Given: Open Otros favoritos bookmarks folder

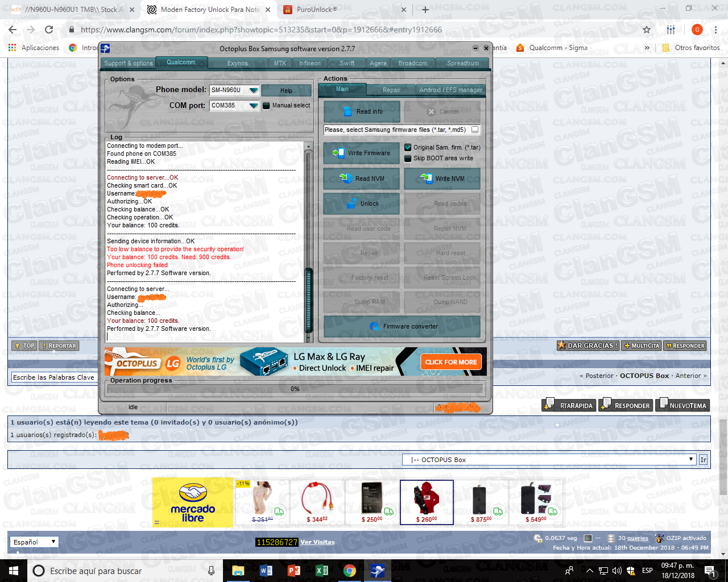Looking at the screenshot, I should [x=691, y=48].
